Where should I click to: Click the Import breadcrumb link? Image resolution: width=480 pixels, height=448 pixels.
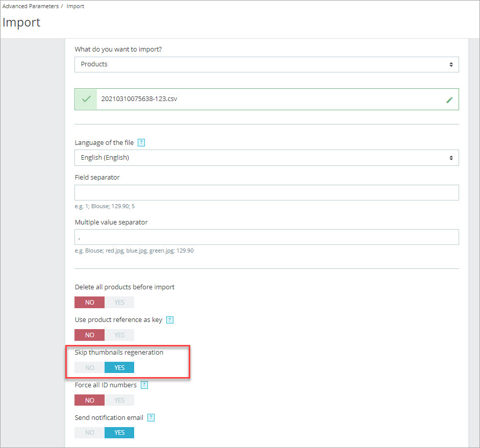pos(75,7)
